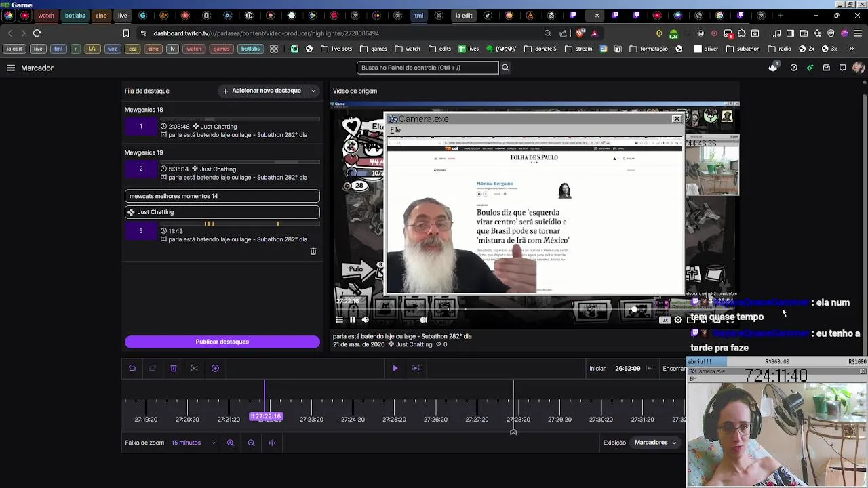The image size is (868, 488).
Task: Reload the page in the browser
Action: [x=37, y=33]
